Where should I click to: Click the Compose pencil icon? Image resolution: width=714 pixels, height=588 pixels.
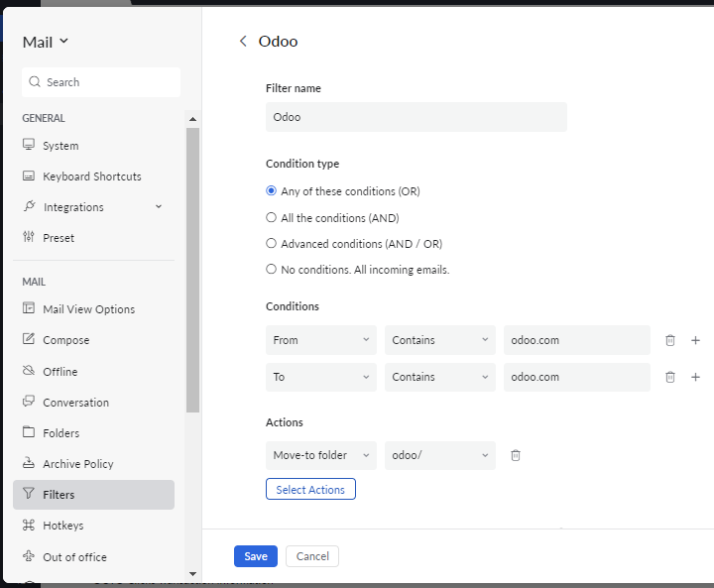(x=29, y=339)
